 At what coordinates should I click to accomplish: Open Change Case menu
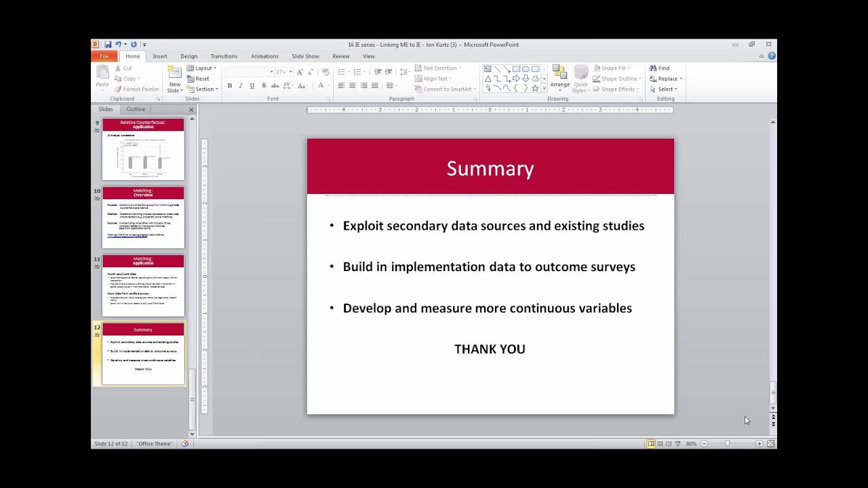click(302, 86)
